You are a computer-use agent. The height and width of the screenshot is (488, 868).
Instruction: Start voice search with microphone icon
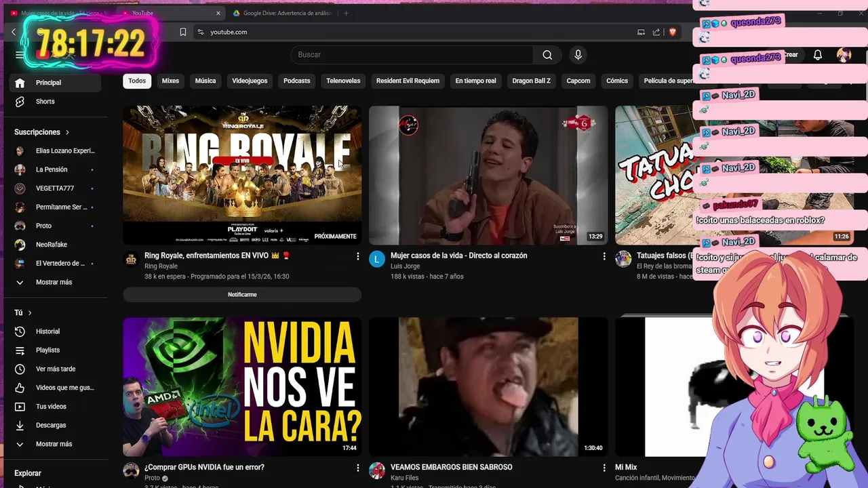pos(578,55)
